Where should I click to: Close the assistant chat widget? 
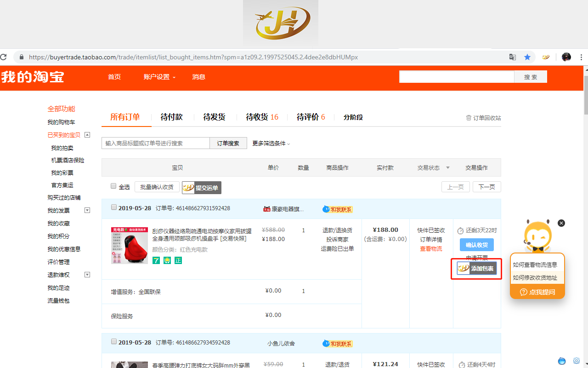tap(561, 223)
